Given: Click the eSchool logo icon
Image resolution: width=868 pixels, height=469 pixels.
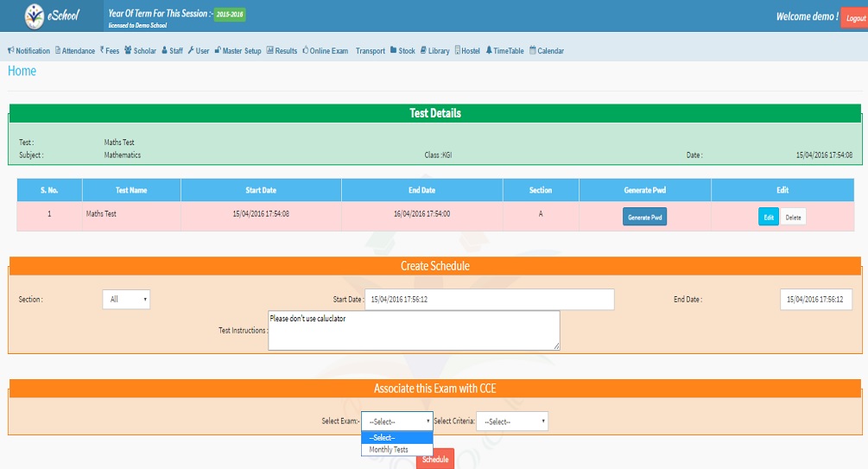Looking at the screenshot, I should point(33,16).
